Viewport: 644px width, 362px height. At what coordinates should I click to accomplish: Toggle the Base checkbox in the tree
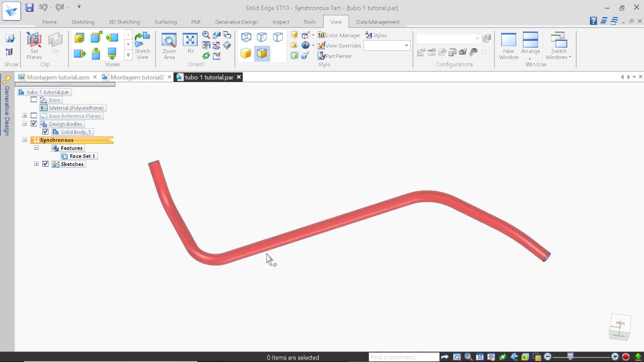click(34, 100)
